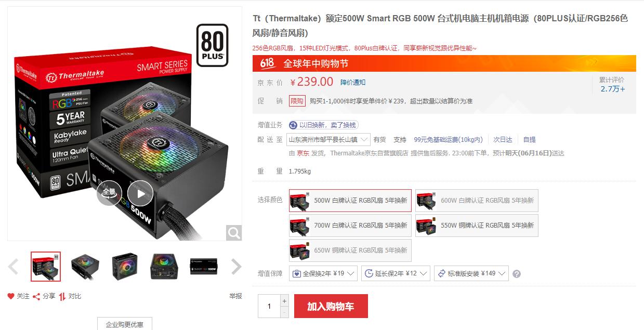Click the 降价通知 link

353,82
